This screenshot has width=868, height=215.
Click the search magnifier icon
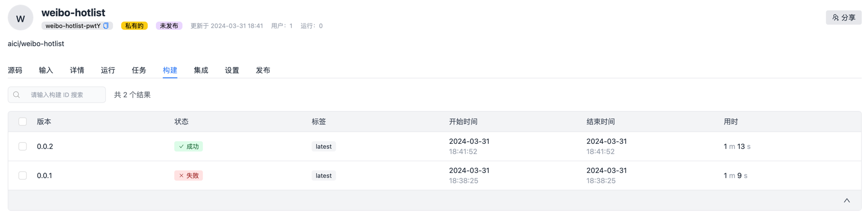coord(17,95)
